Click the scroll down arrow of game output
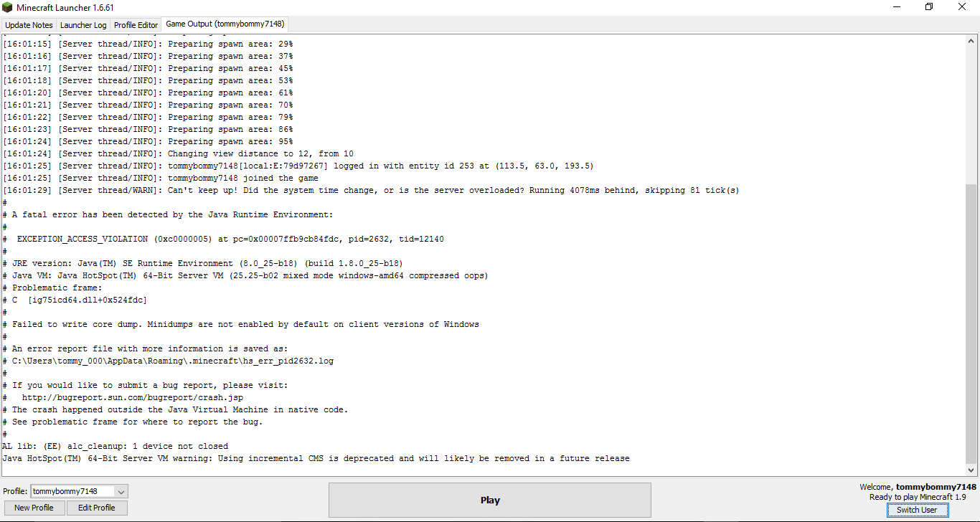Viewport: 980px width, 522px height. click(x=971, y=470)
